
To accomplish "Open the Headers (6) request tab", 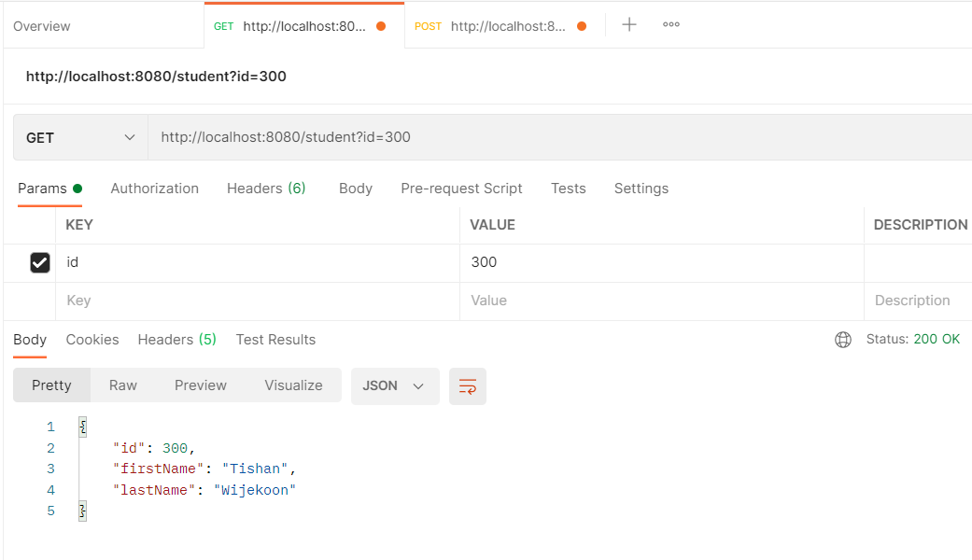I will [x=265, y=189].
